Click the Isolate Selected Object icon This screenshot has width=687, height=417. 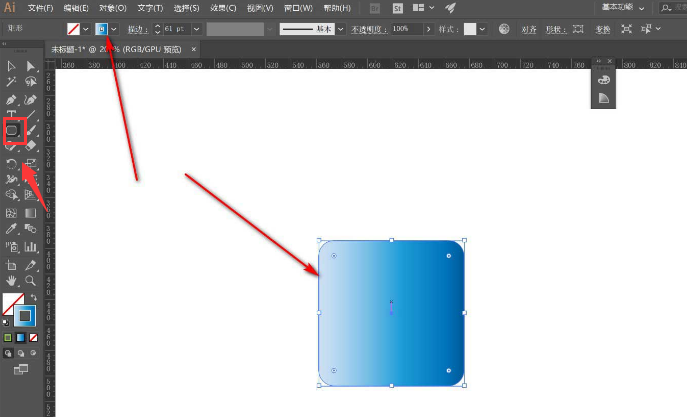pos(627,29)
